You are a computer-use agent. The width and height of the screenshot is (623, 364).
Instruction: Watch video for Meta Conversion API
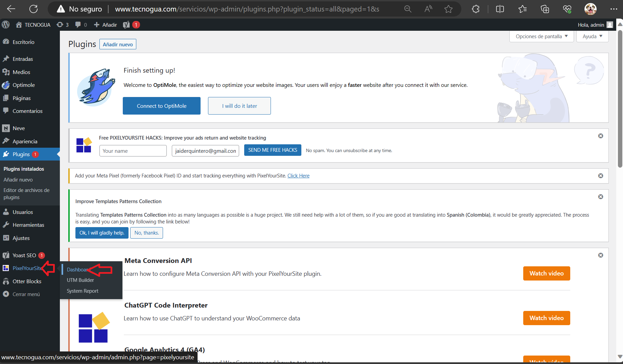pos(547,273)
